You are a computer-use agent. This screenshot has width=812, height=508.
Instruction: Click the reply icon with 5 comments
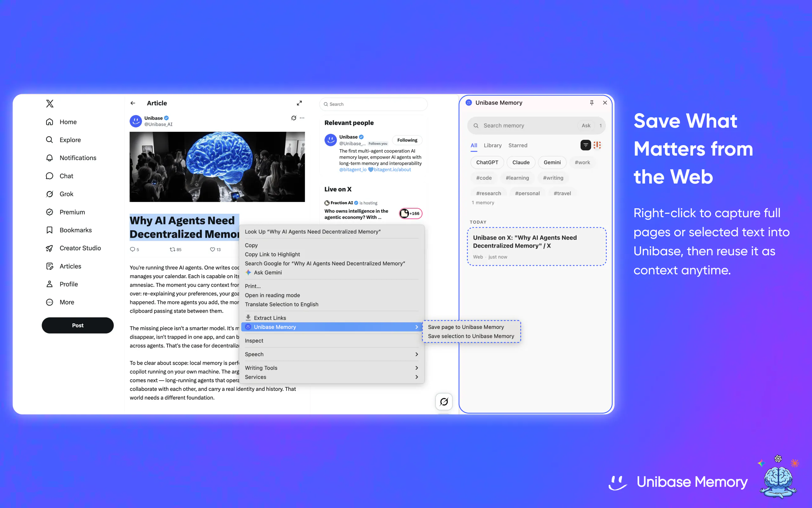tap(133, 249)
